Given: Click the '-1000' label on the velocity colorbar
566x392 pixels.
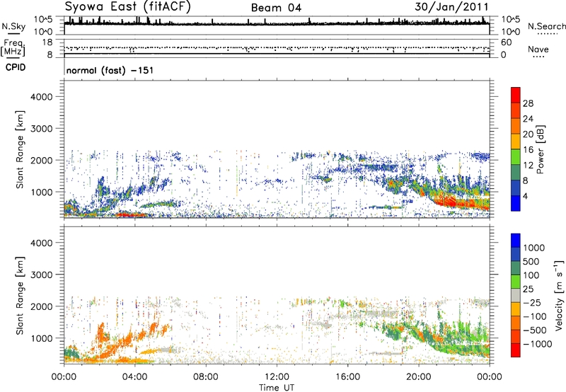Looking at the screenshot, I should 537,344.
